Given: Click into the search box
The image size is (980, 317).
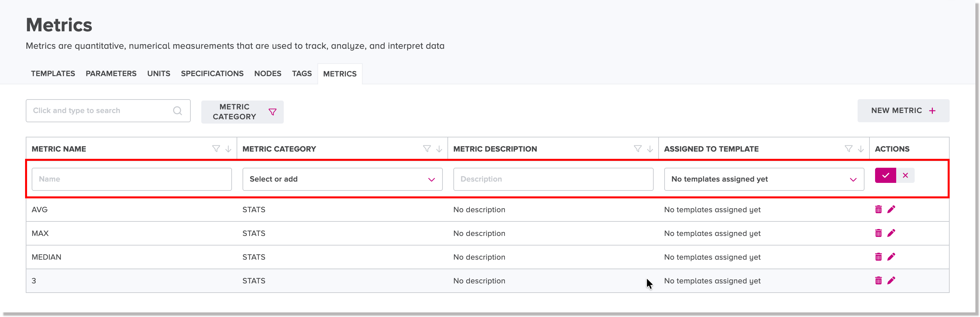Looking at the screenshot, I should click(108, 111).
